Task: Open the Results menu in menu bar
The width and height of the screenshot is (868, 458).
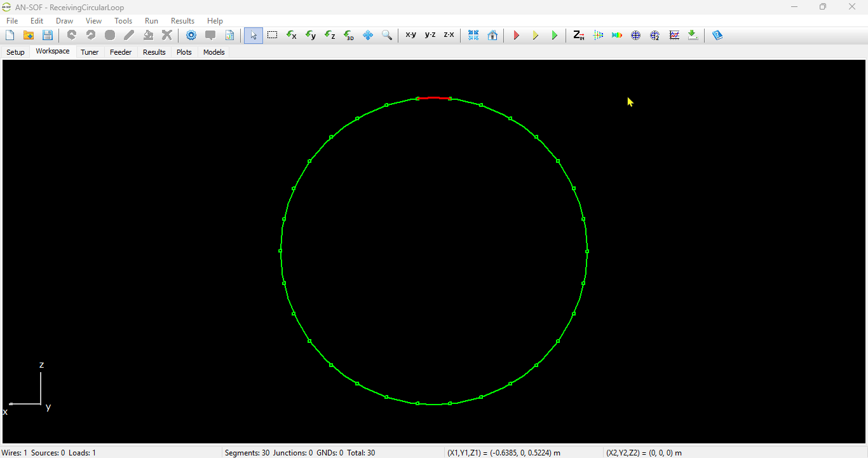Action: coord(182,21)
